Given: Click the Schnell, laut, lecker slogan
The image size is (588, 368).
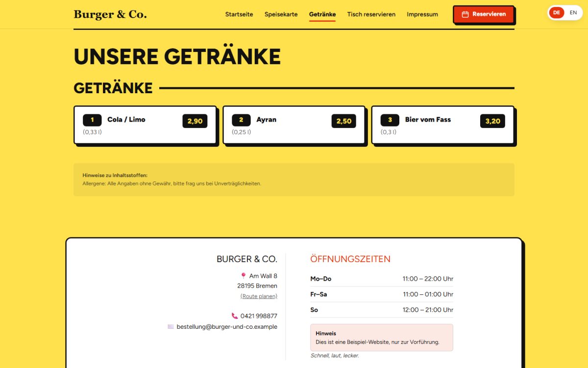Looking at the screenshot, I should click(x=335, y=355).
